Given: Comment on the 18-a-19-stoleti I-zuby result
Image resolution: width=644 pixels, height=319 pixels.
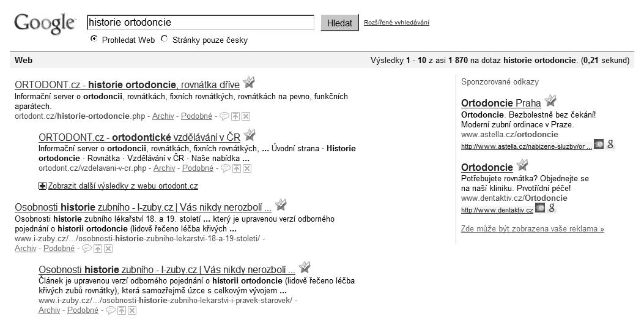Looking at the screenshot, I should (87, 249).
